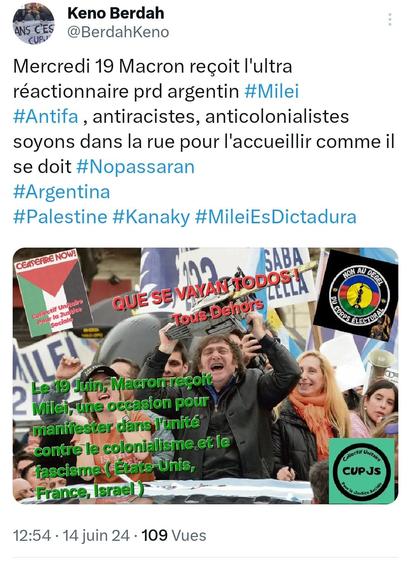View the 109 Vues count
This screenshot has width=411, height=561.
pyautogui.click(x=174, y=536)
